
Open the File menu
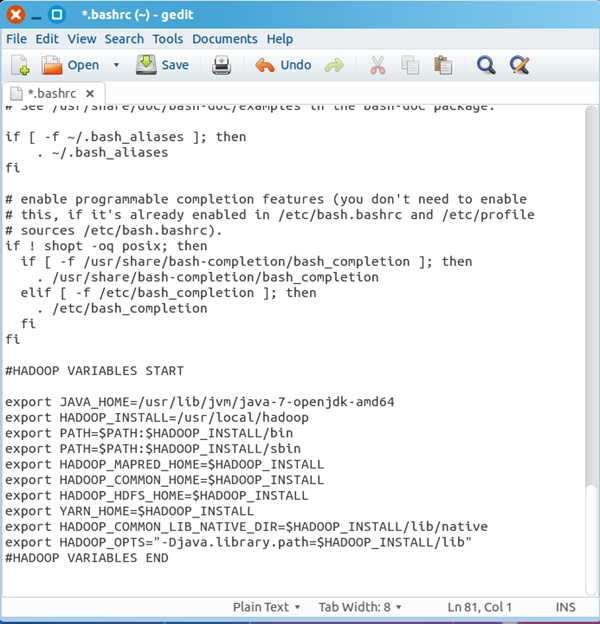coord(16,39)
